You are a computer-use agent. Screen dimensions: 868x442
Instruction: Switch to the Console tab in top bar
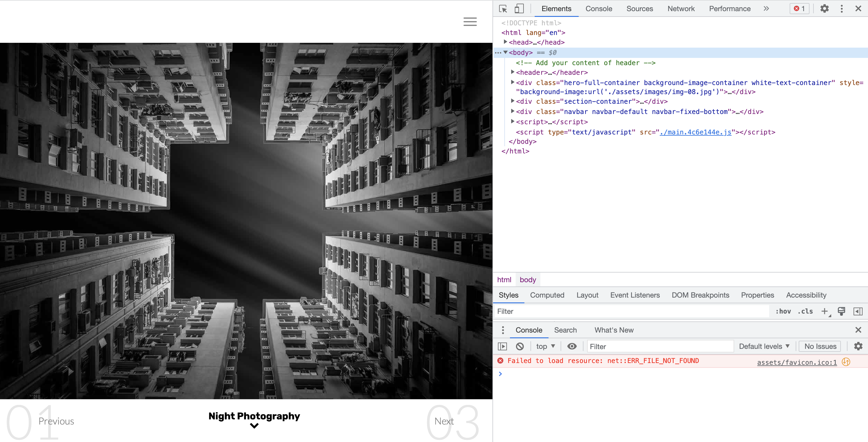[x=599, y=9]
